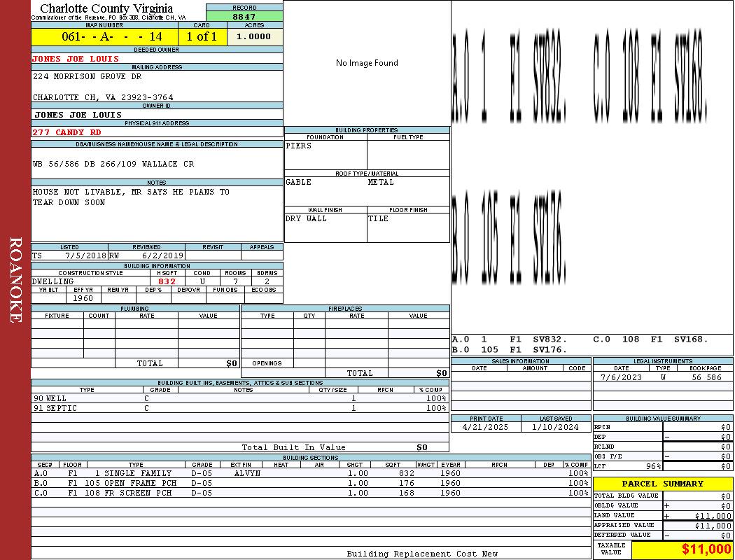Click listed date 7/5/2018
Screen dimensions: 735x560
[x=86, y=256]
